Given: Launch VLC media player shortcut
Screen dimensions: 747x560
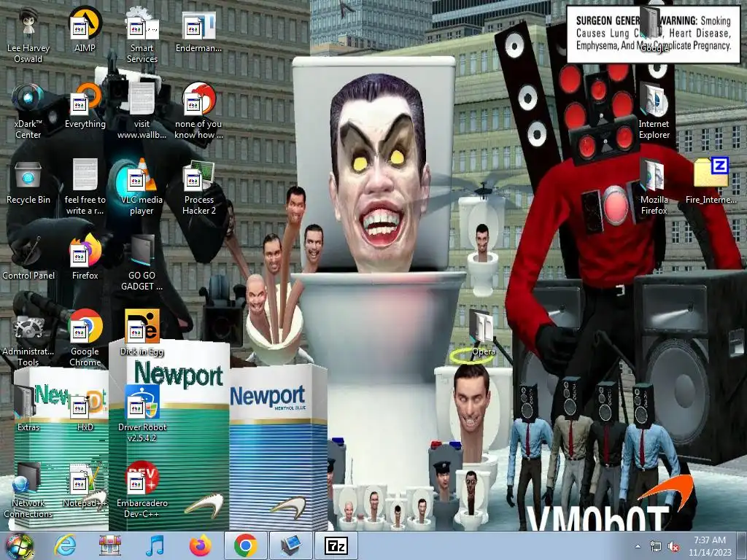Looking at the screenshot, I should (x=142, y=187).
